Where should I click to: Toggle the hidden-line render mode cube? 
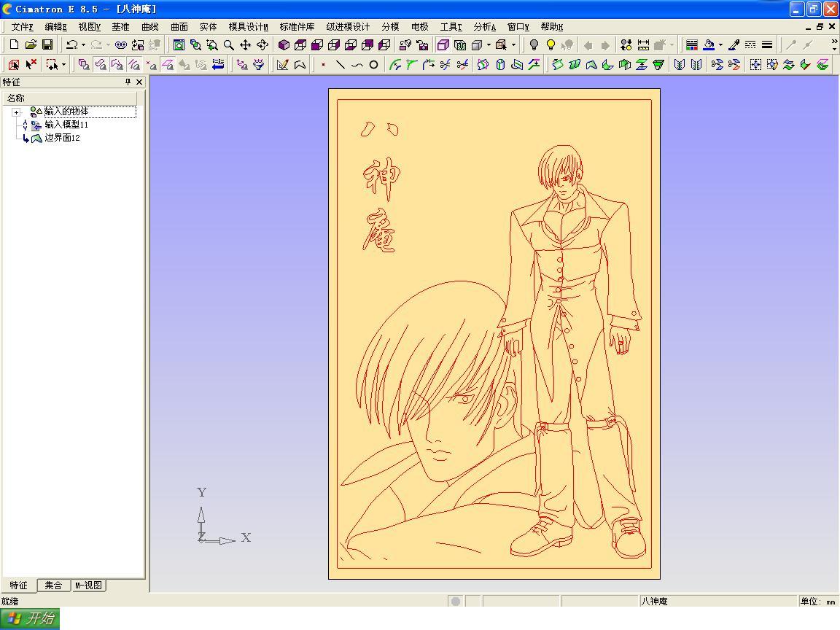(x=460, y=45)
